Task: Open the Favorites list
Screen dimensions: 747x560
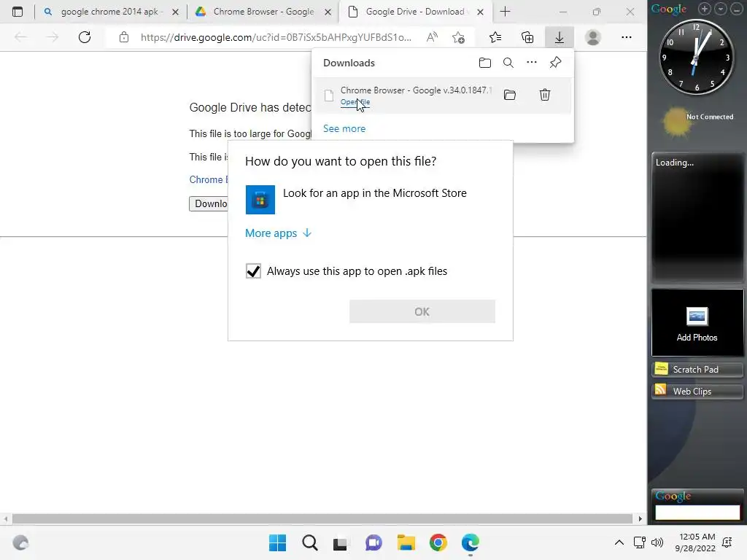Action: (x=495, y=37)
